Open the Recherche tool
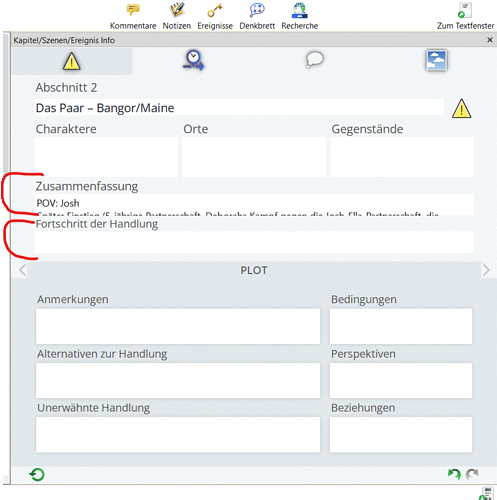The image size is (497, 500). (x=299, y=16)
